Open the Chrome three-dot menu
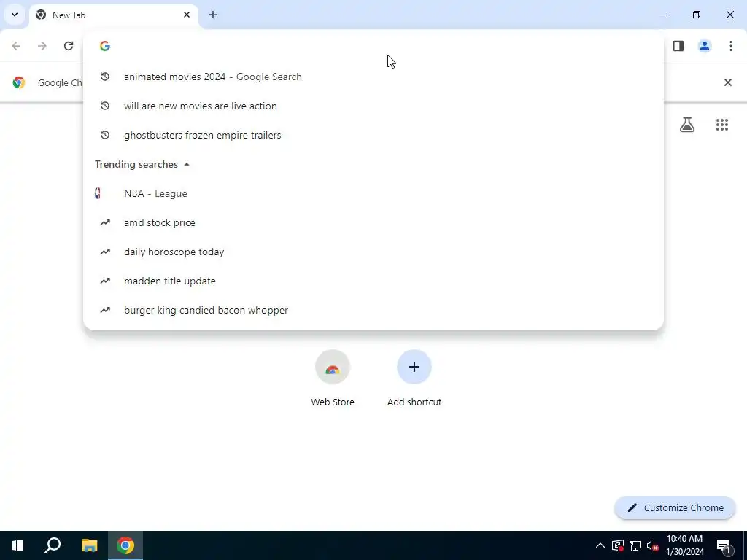Image resolution: width=747 pixels, height=560 pixels. coord(731,46)
